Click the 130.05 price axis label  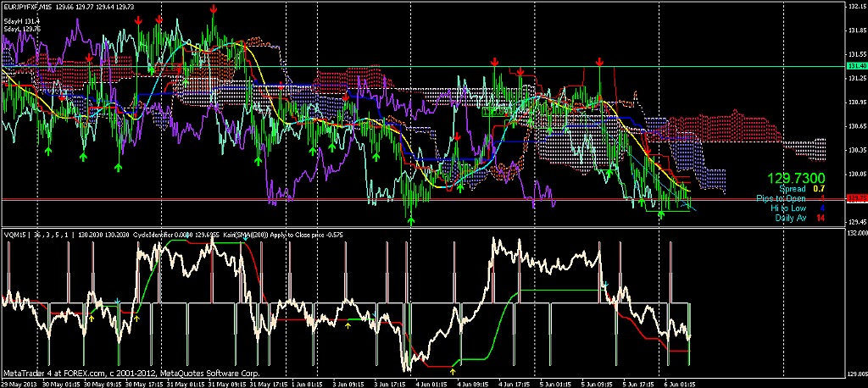(x=857, y=174)
